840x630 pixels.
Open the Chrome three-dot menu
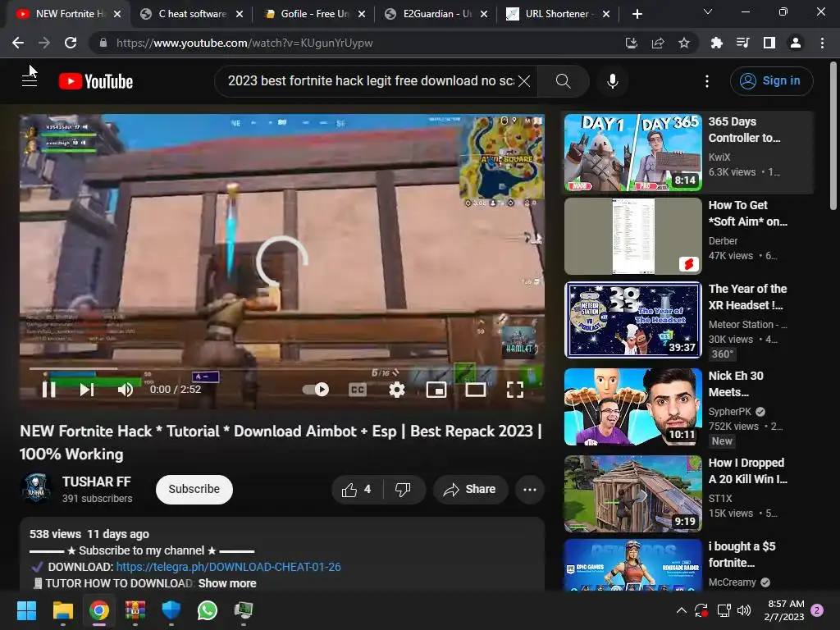(822, 43)
